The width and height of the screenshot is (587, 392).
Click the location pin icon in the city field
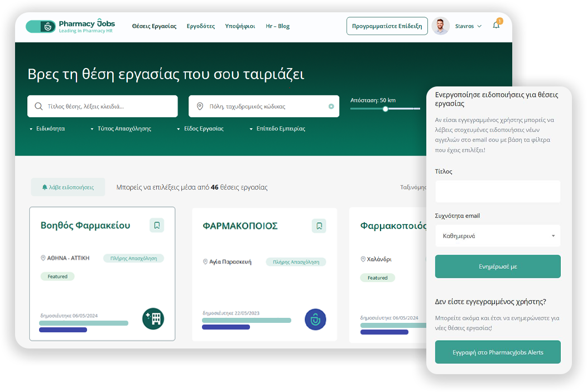[199, 105]
